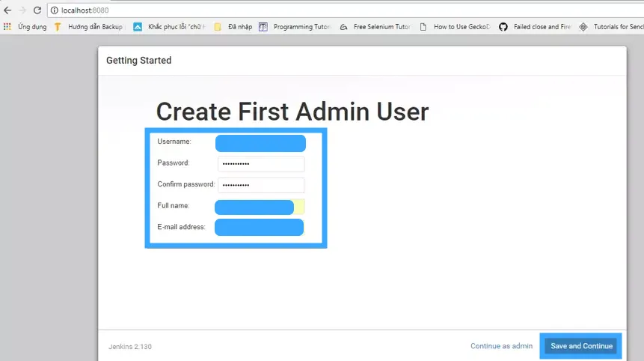Focus the E-mail address field
Screen dimensions: 644x361
(259, 227)
